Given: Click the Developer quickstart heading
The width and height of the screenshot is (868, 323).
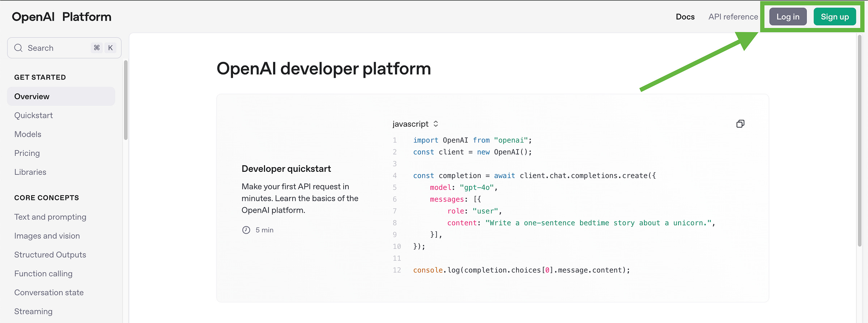Looking at the screenshot, I should 286,169.
